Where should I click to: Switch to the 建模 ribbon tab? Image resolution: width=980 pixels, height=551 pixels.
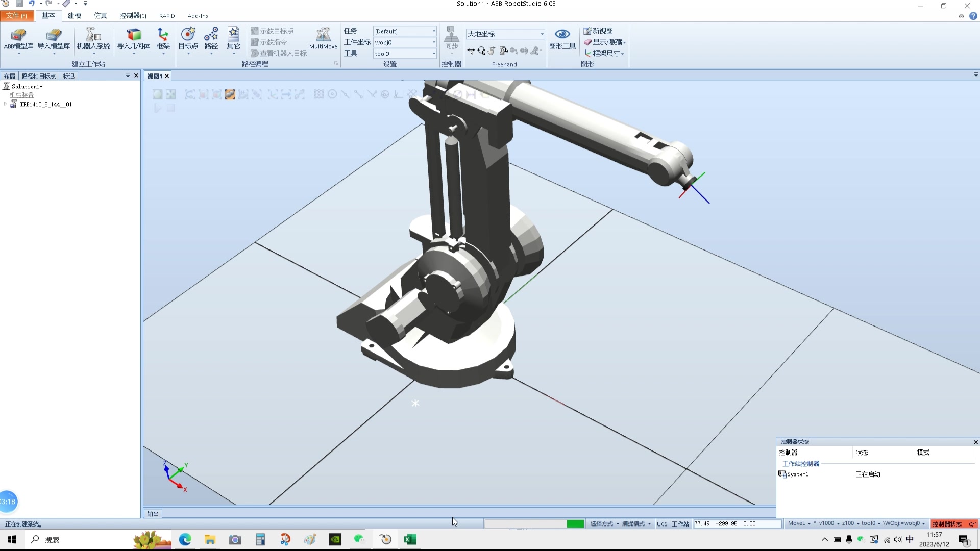[x=75, y=16]
